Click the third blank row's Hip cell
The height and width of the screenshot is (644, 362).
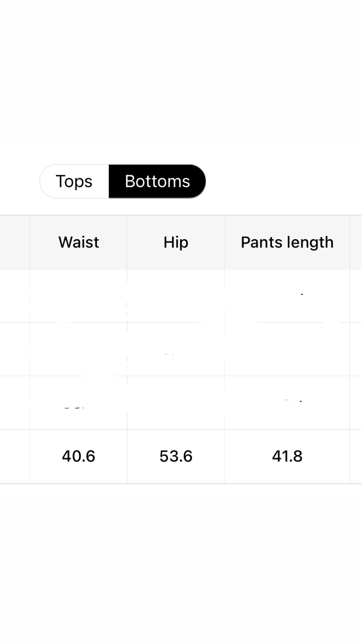pos(176,402)
